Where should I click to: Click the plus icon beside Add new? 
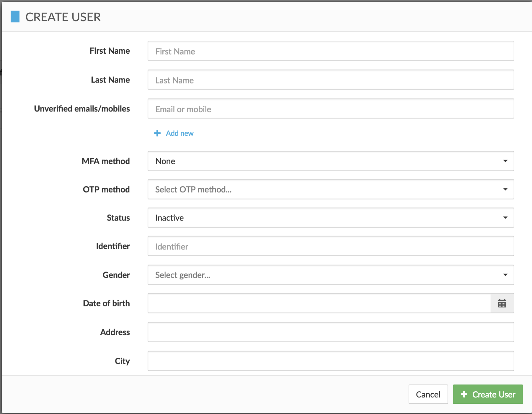click(x=157, y=133)
